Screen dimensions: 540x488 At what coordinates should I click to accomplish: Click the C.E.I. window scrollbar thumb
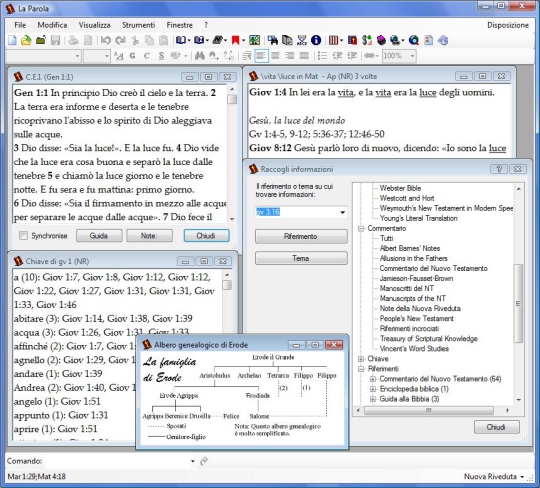coord(232,99)
